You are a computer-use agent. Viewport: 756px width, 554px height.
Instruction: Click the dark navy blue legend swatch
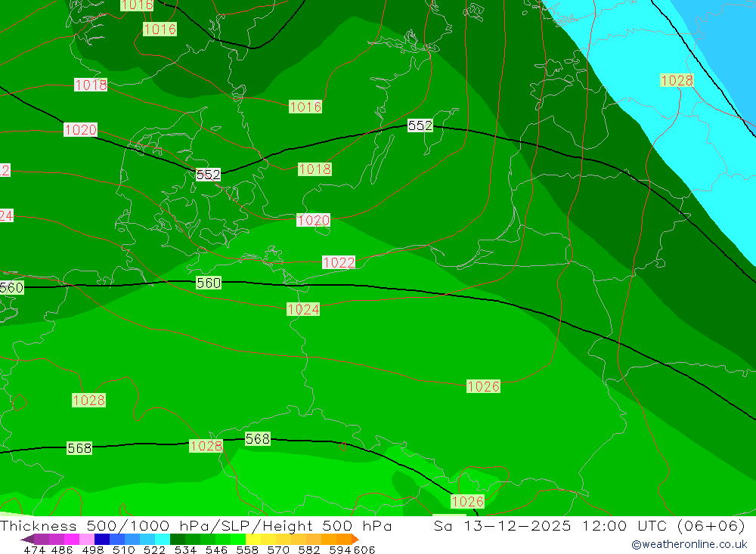(102, 539)
